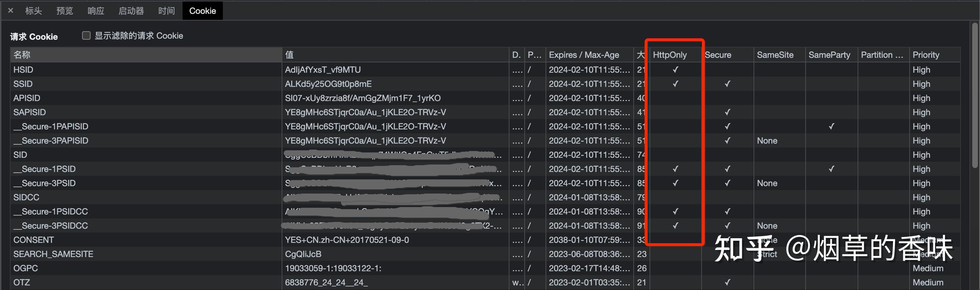
Task: Click the Secure column header
Action: tap(718, 55)
